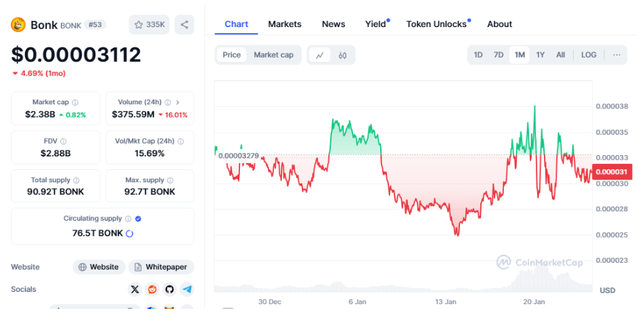The image size is (644, 323).
Task: Open the Reddit social icon
Action: click(x=152, y=289)
